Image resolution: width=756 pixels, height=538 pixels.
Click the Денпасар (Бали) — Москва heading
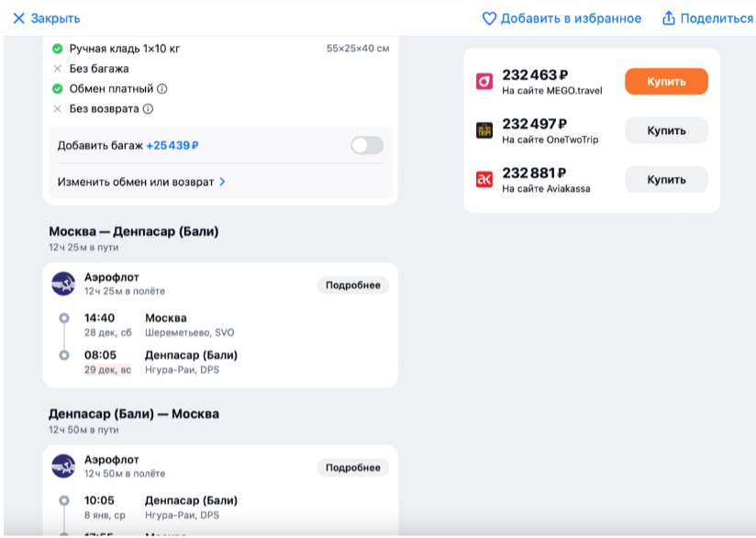pos(134,414)
